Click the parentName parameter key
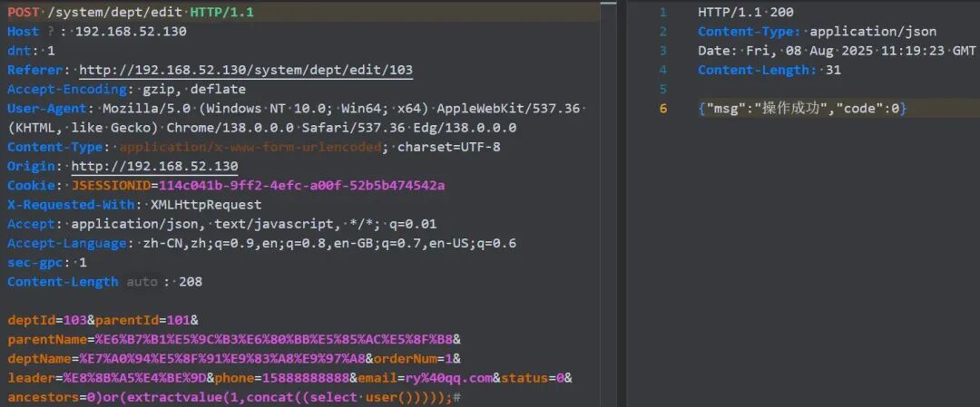Viewport: 980px width, 407px height. coord(46,340)
